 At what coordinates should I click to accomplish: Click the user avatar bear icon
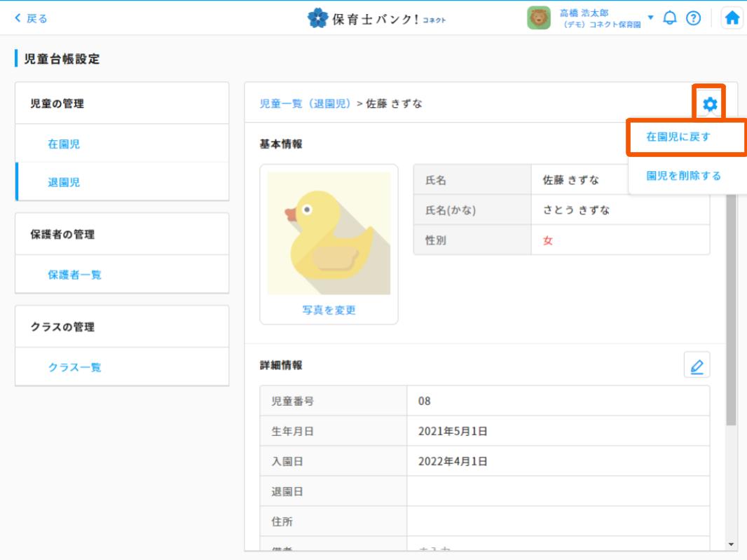pos(539,18)
